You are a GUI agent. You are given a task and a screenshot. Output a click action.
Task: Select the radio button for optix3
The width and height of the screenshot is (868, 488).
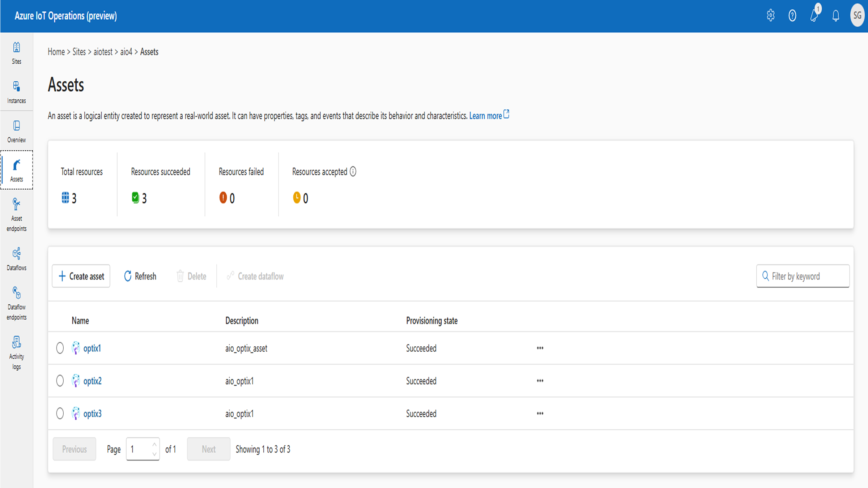[x=60, y=414]
